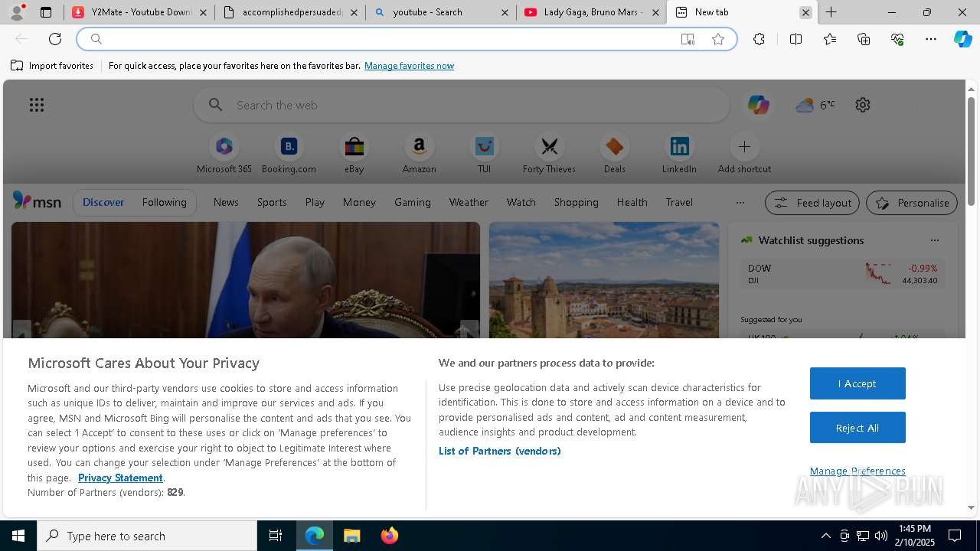Open the Money category
The height and width of the screenshot is (551, 980).
(x=359, y=202)
